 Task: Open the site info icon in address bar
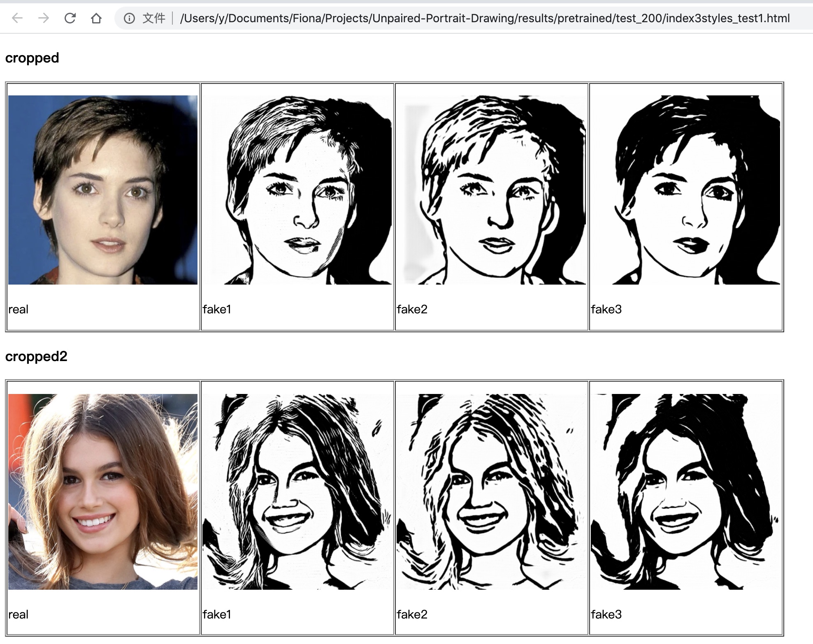click(x=129, y=19)
